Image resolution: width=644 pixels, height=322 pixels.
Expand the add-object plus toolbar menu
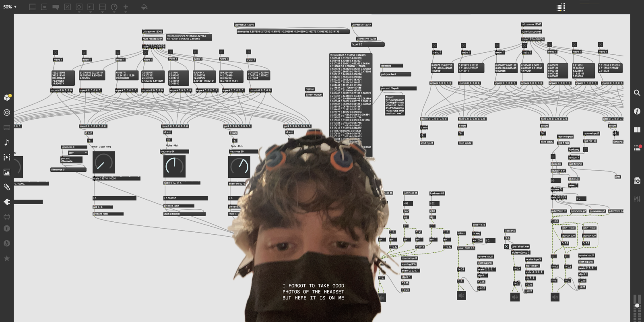coord(126,7)
